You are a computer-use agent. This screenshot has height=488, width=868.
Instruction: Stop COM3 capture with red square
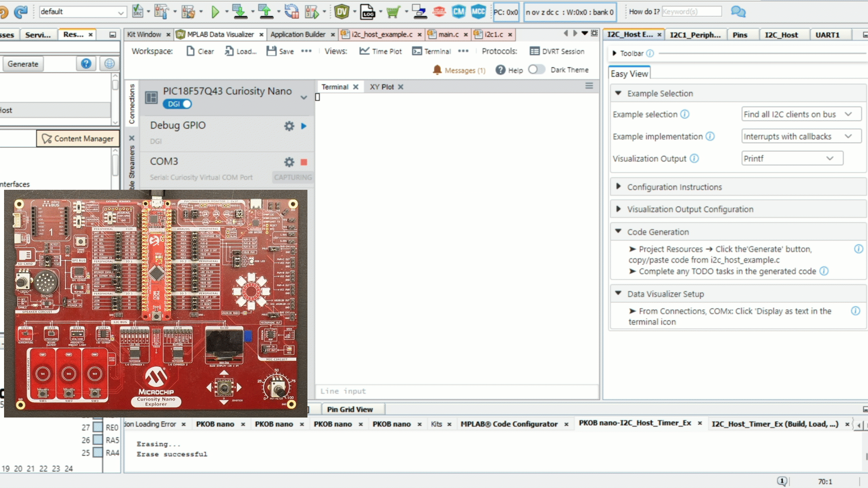[304, 162]
